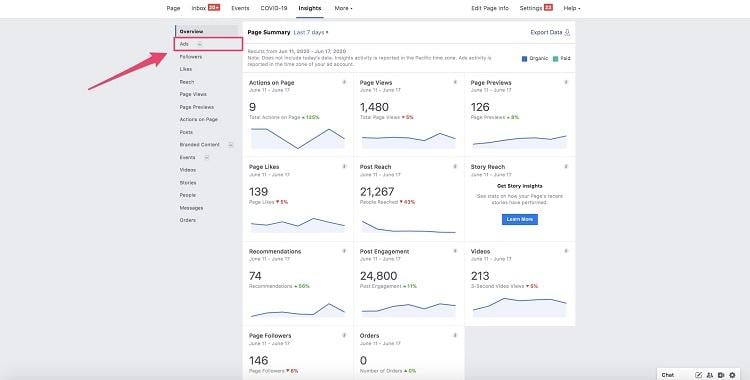The height and width of the screenshot is (380, 750).
Task: Click info icon on Page Followers card
Action: pyautogui.click(x=344, y=335)
